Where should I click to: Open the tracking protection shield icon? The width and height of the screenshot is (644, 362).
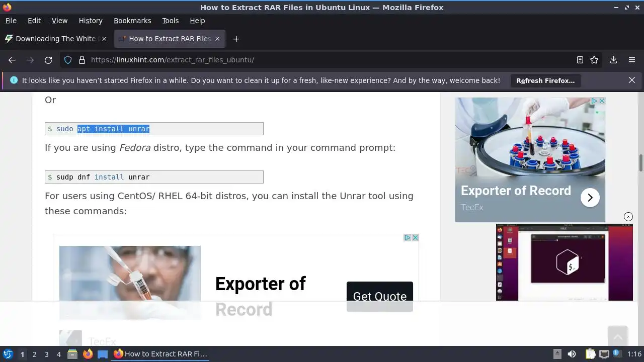68,60
